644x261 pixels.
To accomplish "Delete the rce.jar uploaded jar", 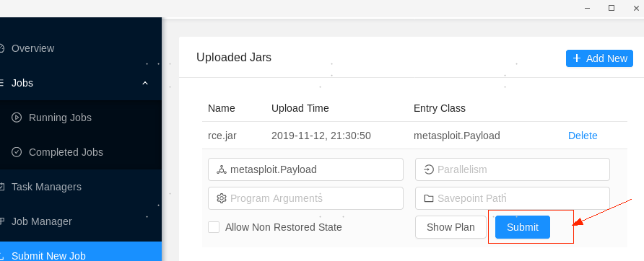I will point(583,136).
